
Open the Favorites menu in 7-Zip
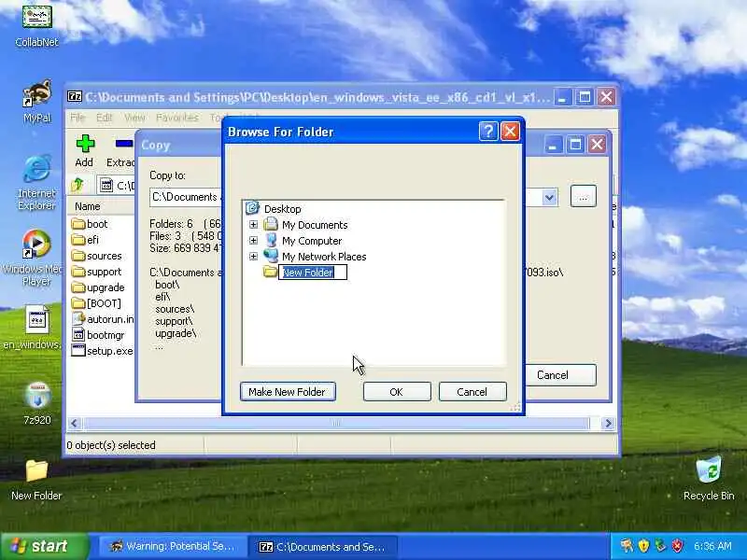pos(176,118)
